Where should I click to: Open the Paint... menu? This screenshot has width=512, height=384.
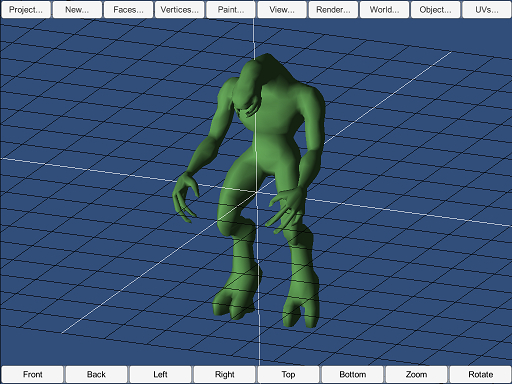[231, 10]
